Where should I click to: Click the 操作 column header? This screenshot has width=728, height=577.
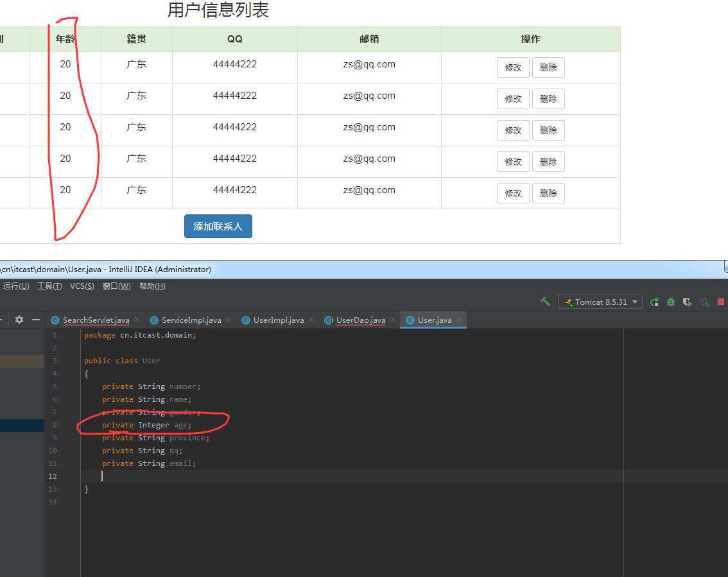(530, 39)
